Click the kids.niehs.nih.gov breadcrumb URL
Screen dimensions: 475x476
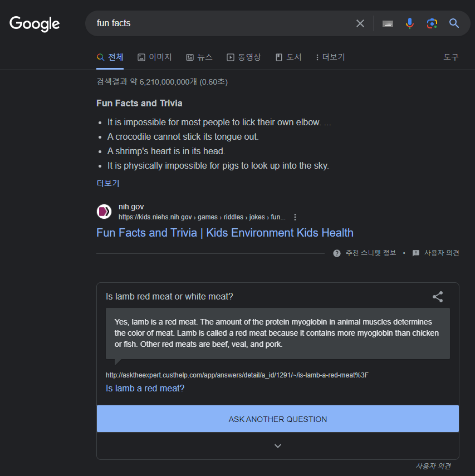(202, 217)
